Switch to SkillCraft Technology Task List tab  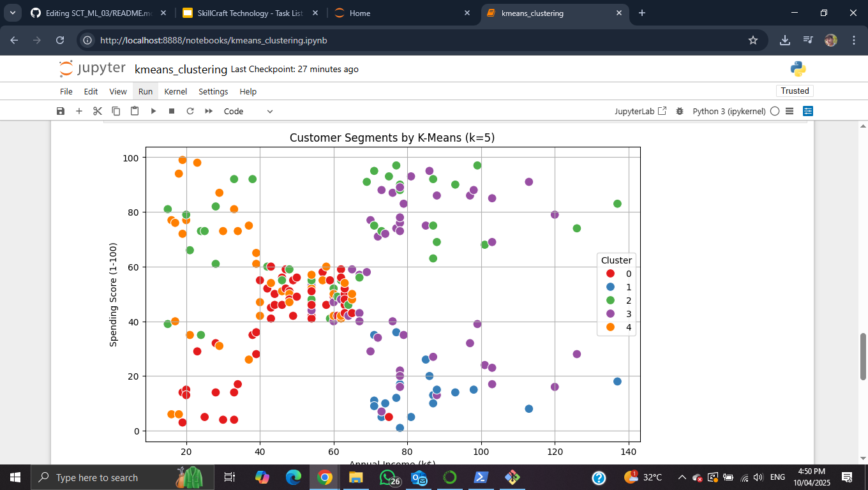coord(251,13)
